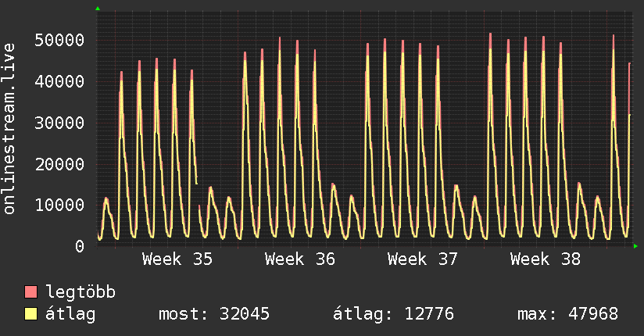Click the 20000 y-axis label

pos(59,164)
